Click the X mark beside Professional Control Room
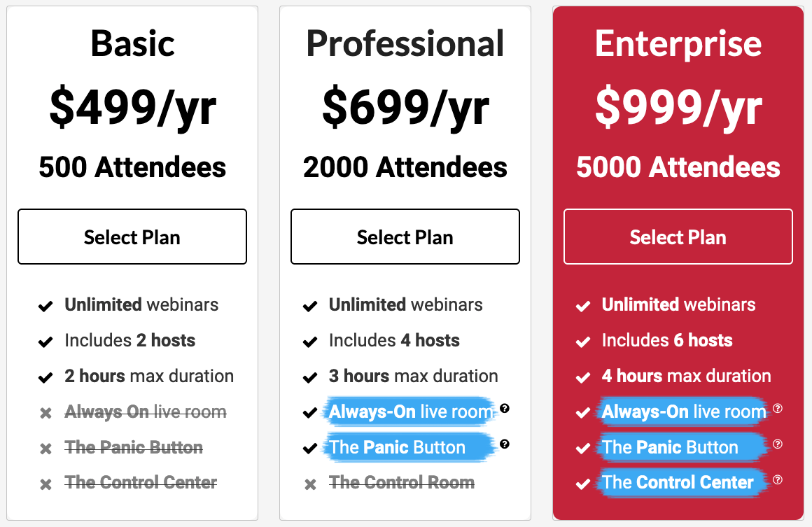Viewport: 812px width, 527px height. pos(310,484)
